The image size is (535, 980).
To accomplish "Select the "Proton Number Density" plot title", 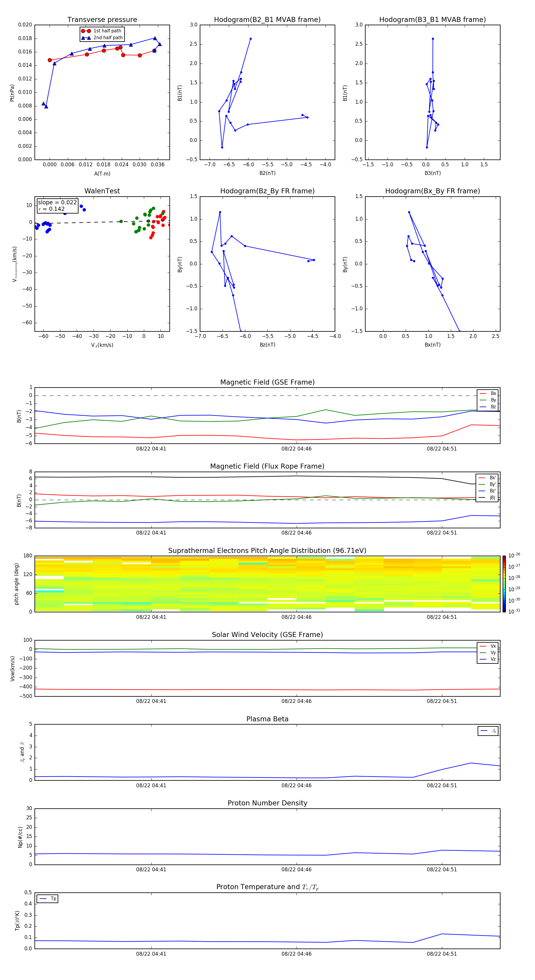I will (267, 803).
